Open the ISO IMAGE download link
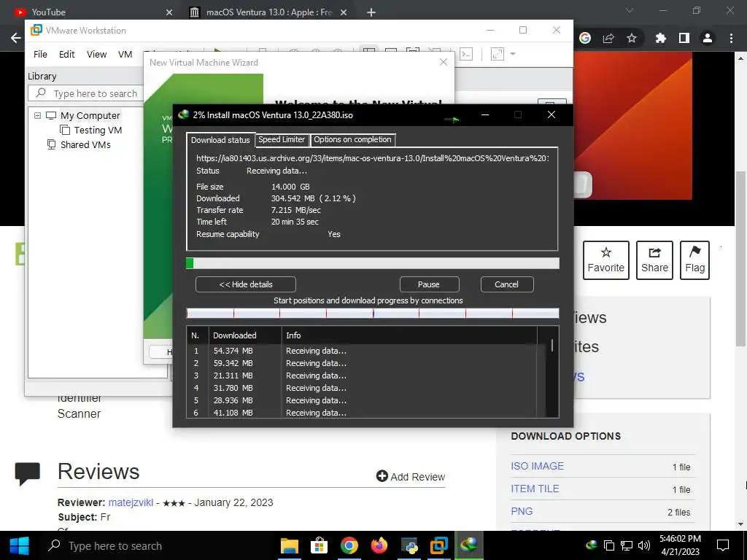Viewport: 747px width, 560px height. point(538,466)
